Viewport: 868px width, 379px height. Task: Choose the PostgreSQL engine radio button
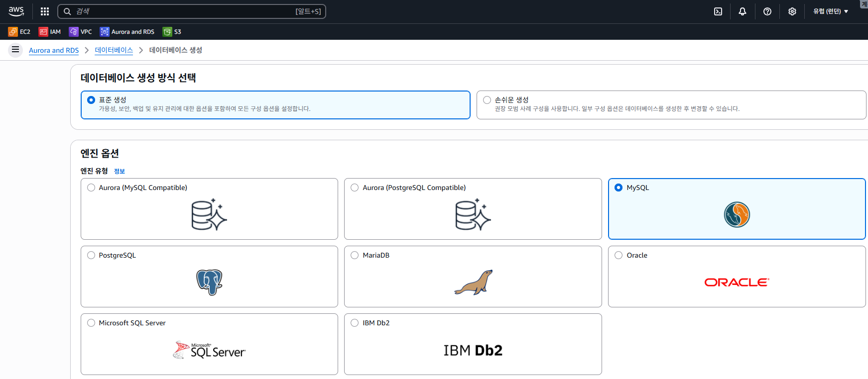91,255
